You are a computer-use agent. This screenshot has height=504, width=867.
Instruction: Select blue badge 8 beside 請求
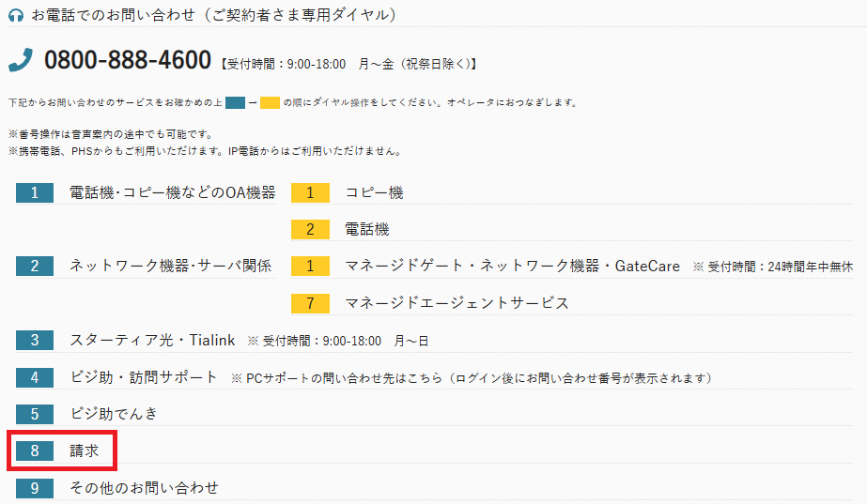tap(35, 451)
